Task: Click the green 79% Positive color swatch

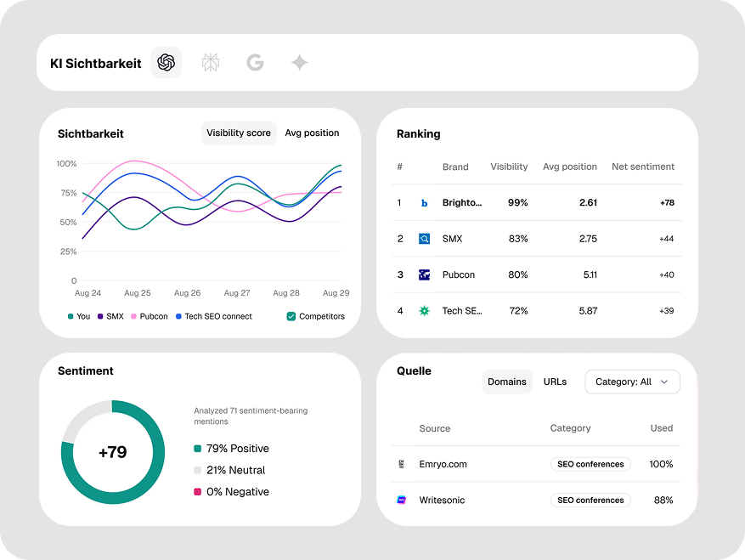Action: click(198, 449)
